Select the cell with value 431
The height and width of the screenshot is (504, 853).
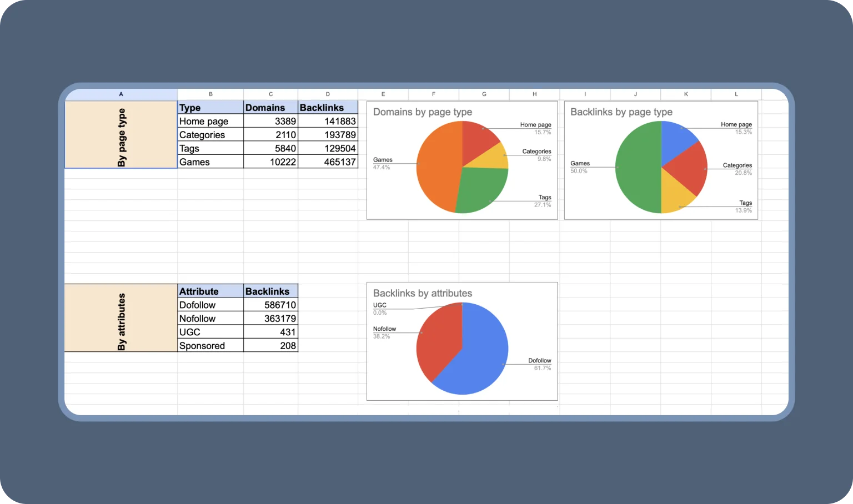[x=270, y=332]
